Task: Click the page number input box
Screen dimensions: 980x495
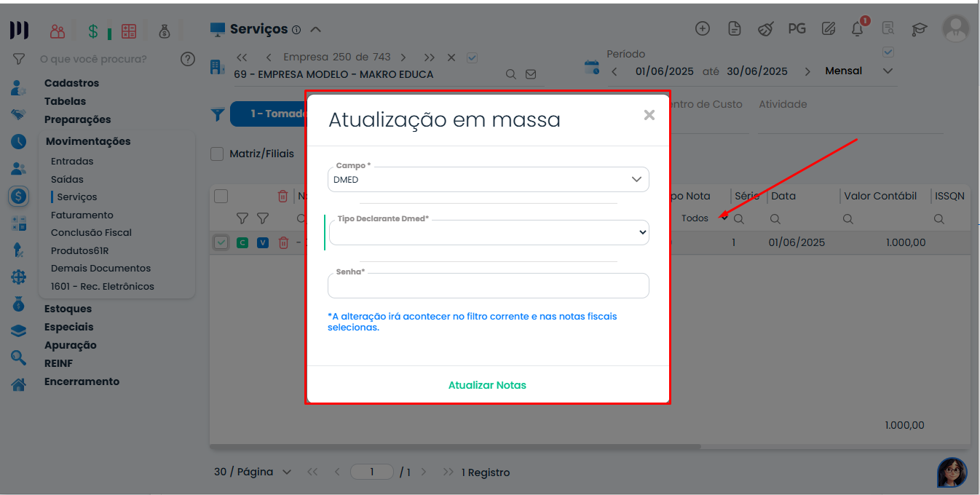Action: tap(371, 472)
